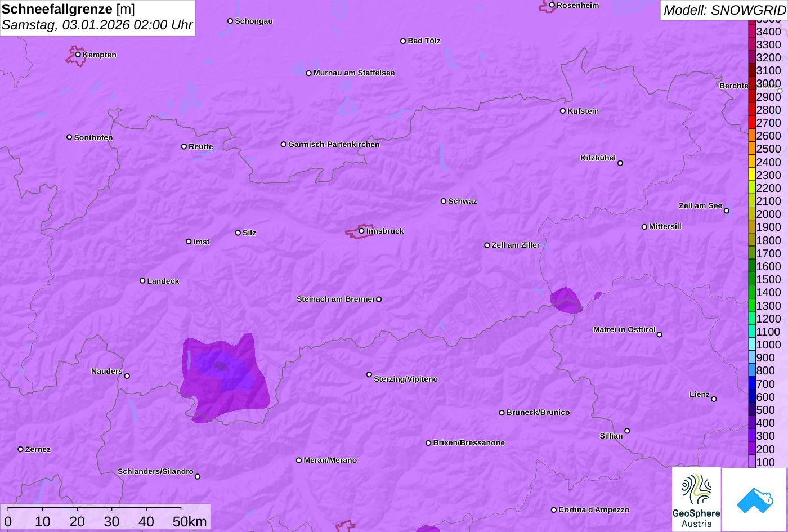
Task: Click the Brixen/Bressanone label
Action: pos(469,442)
